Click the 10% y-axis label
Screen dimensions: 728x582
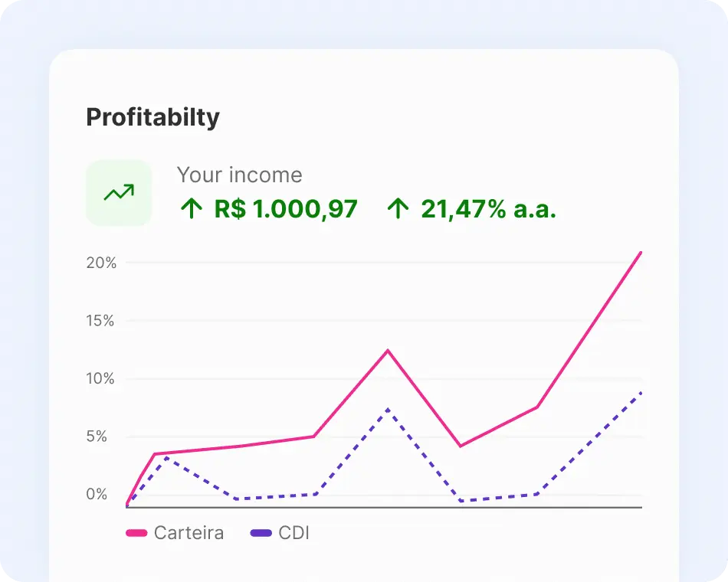pos(100,379)
